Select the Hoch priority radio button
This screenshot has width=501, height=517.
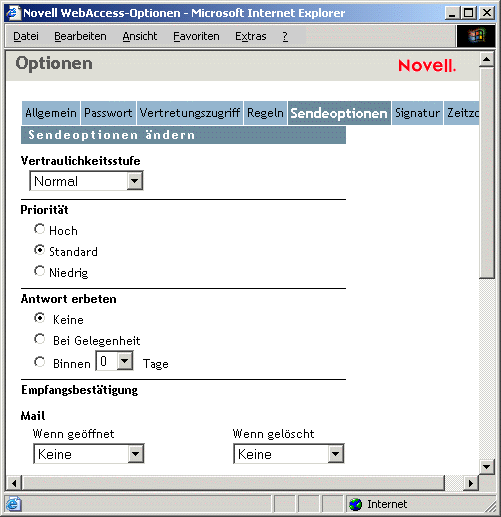click(39, 229)
